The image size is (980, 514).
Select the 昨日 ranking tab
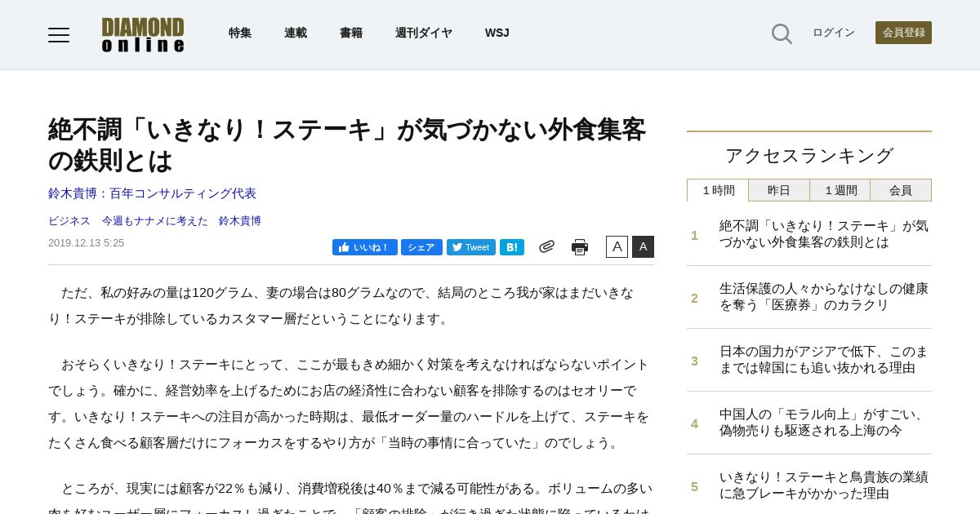tap(779, 190)
